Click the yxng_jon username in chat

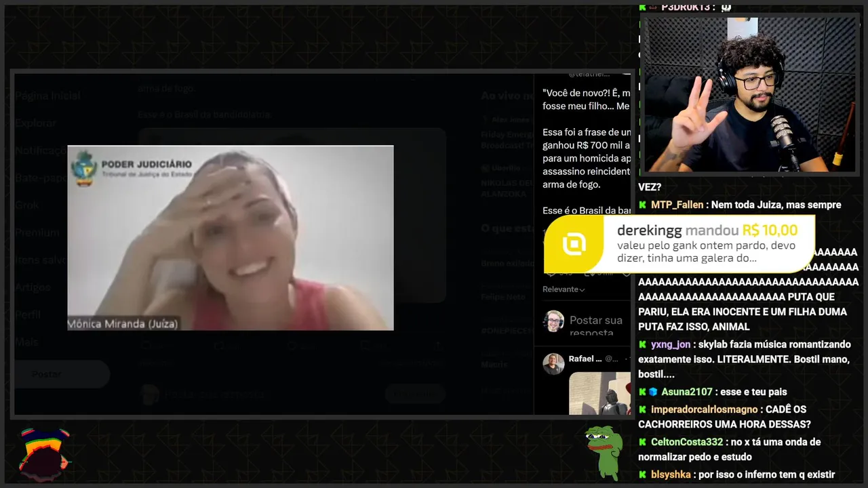click(671, 344)
